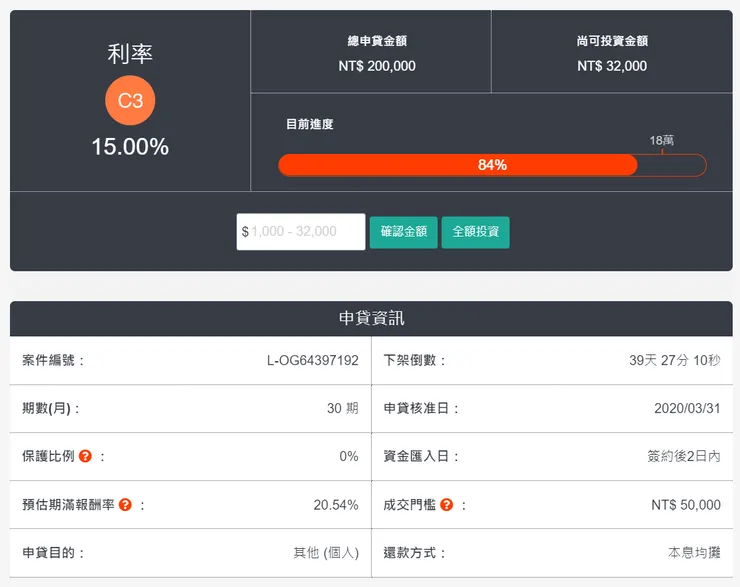This screenshot has width=740, height=587.
Task: Click the 84% funding progress bar
Action: 491,165
